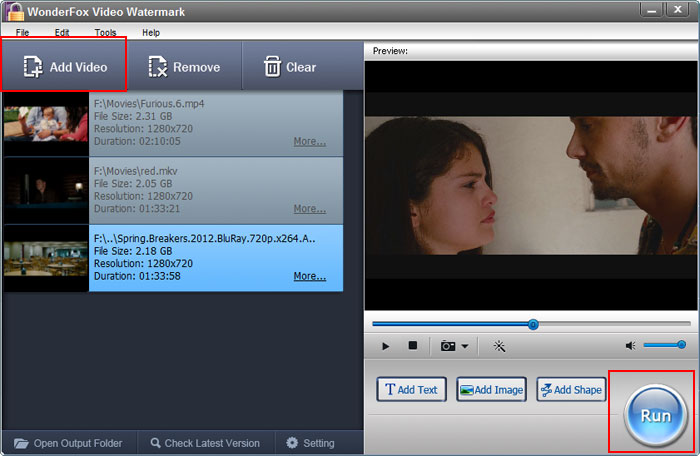Click Spring.Breakers.2012.BluRay file name text
700x456 pixels.
(x=204, y=238)
